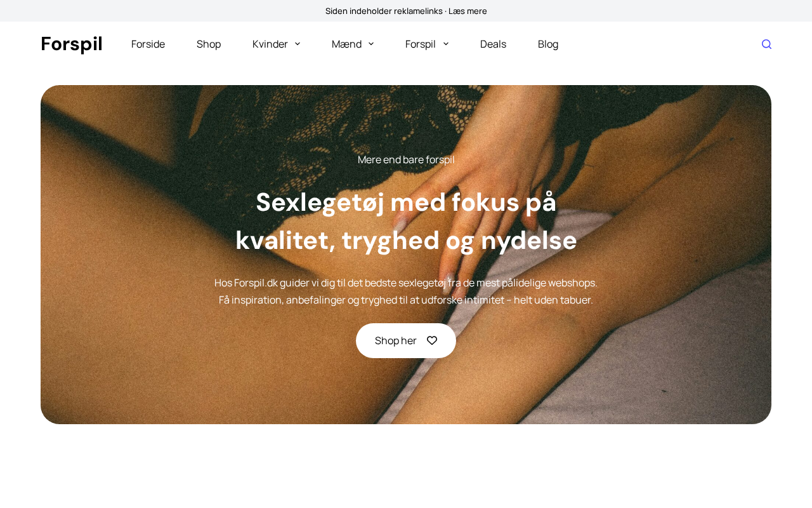The height and width of the screenshot is (508, 812).
Task: Click the Siden indeholder reklamelinks notice
Action: (x=384, y=11)
